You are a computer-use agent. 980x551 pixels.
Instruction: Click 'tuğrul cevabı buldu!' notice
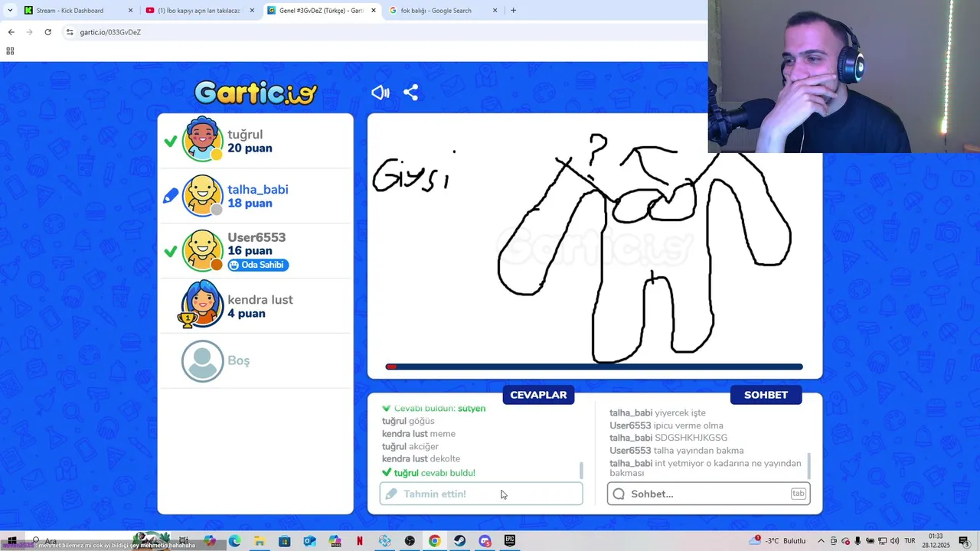429,473
